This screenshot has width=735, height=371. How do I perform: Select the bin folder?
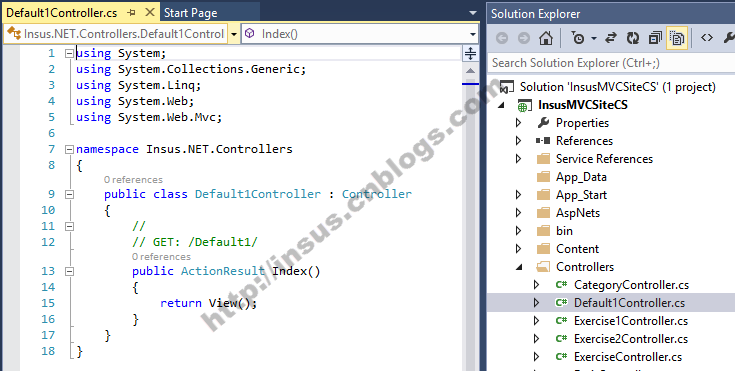pyautogui.click(x=564, y=231)
